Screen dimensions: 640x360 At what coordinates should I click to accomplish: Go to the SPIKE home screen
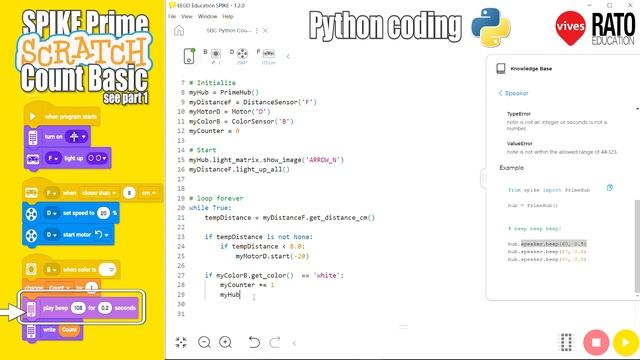click(x=179, y=31)
